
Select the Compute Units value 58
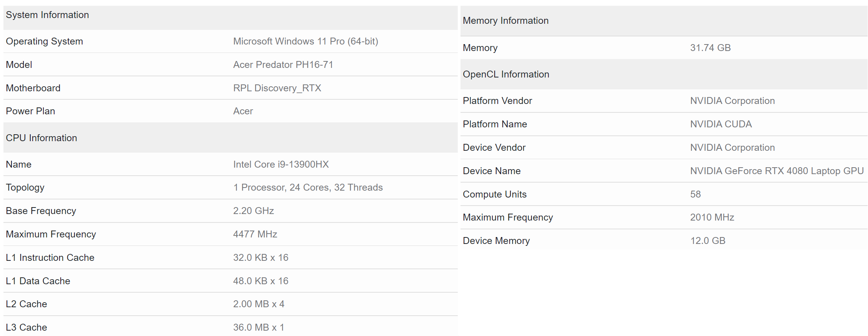pos(695,194)
